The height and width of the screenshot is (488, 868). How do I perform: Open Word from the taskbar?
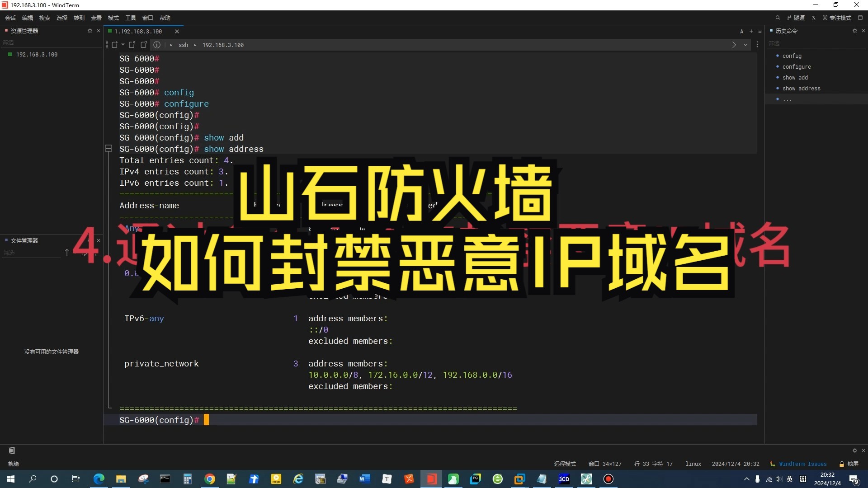[x=364, y=479]
